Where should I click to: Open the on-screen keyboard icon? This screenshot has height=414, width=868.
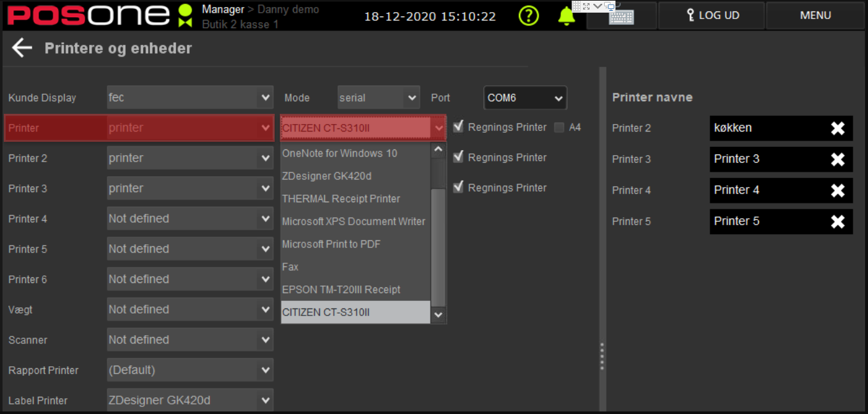pos(620,17)
